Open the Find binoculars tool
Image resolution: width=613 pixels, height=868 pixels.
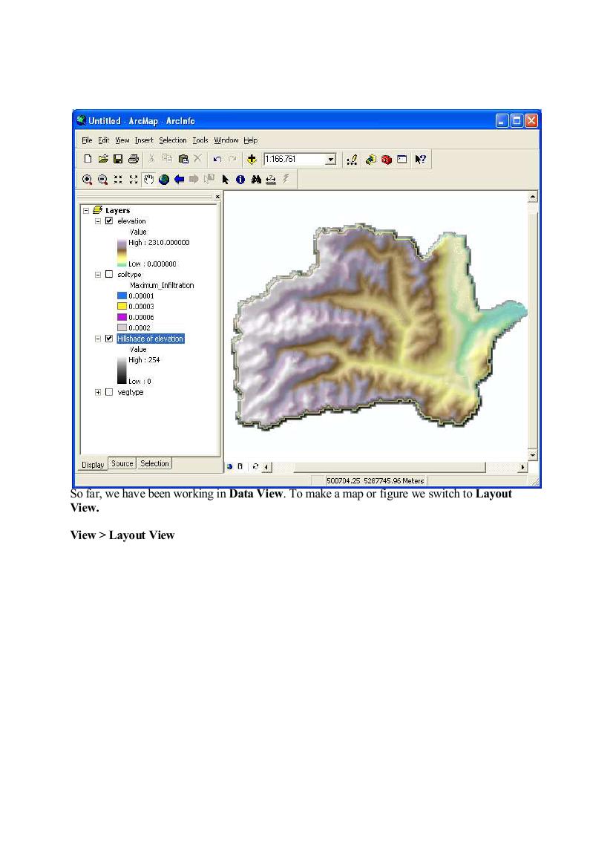255,180
